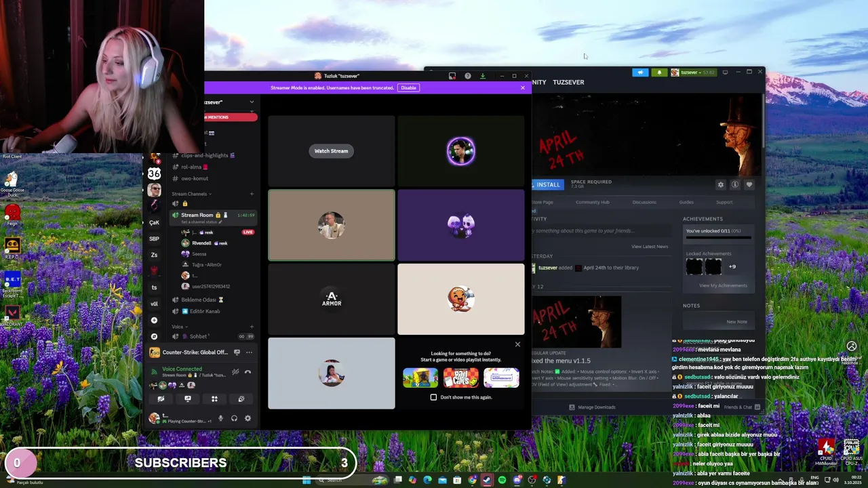Select ARMOR participant tile
868x488 pixels.
pos(331,299)
